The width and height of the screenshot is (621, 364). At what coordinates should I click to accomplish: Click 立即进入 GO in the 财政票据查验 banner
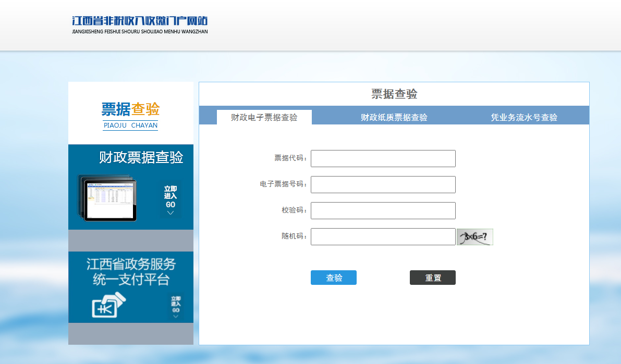171,196
